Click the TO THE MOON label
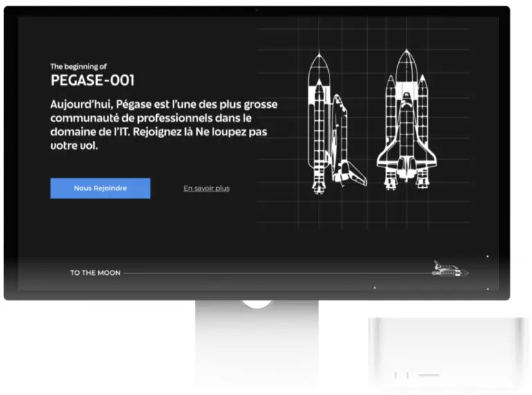The image size is (532, 395). click(x=95, y=273)
